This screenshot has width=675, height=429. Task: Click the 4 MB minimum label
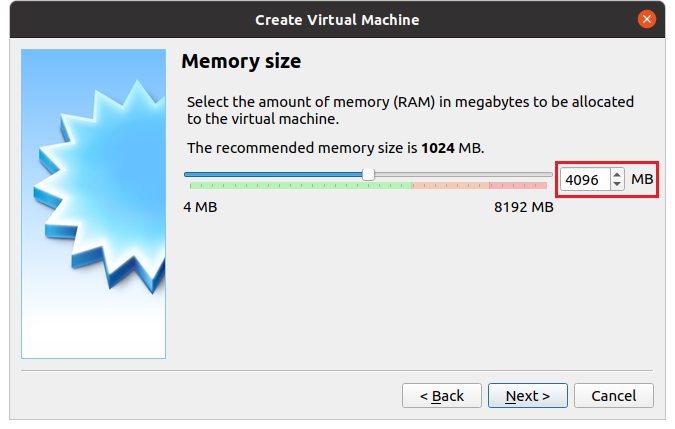(x=200, y=207)
